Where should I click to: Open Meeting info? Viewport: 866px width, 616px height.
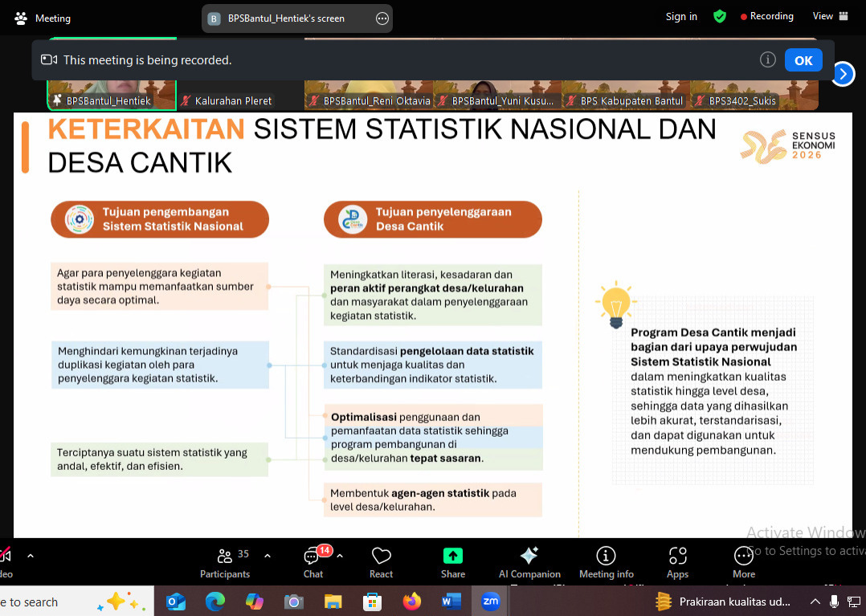[606, 562]
